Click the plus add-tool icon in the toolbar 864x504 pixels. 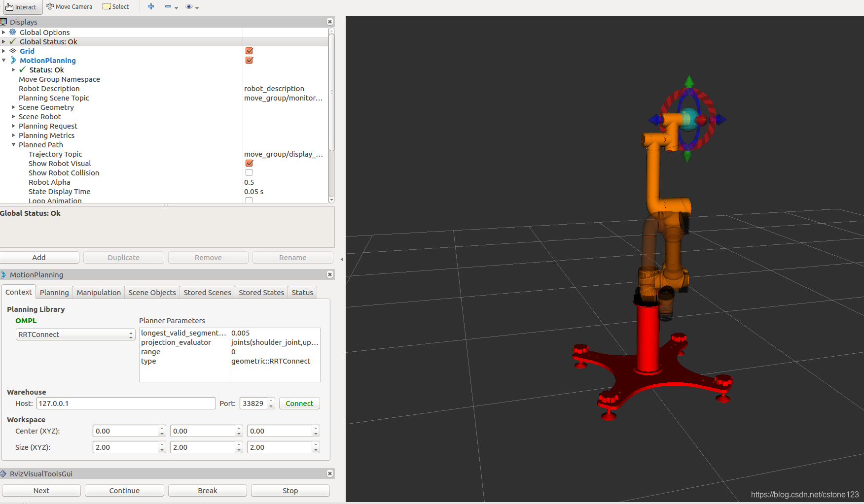tap(151, 6)
